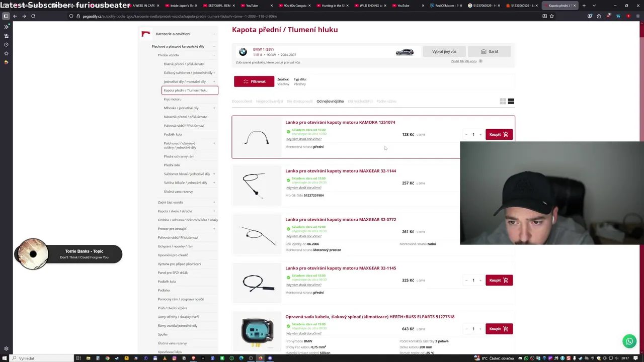Switch to RealOEM.com browser tab
The width and height of the screenshot is (644, 362).
click(x=446, y=6)
